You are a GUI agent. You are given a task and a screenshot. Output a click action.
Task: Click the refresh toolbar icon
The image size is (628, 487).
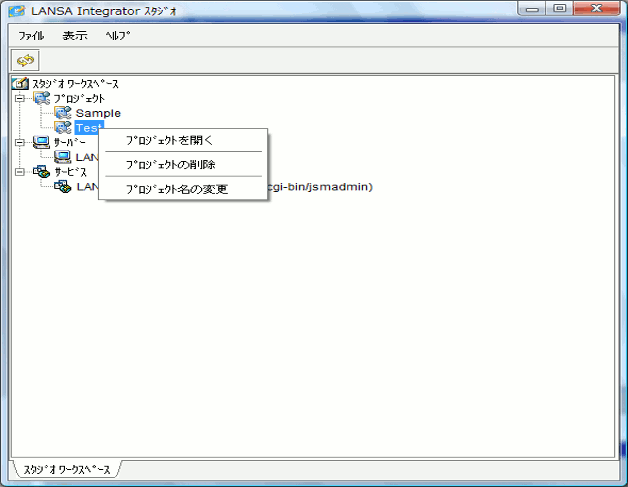25,60
